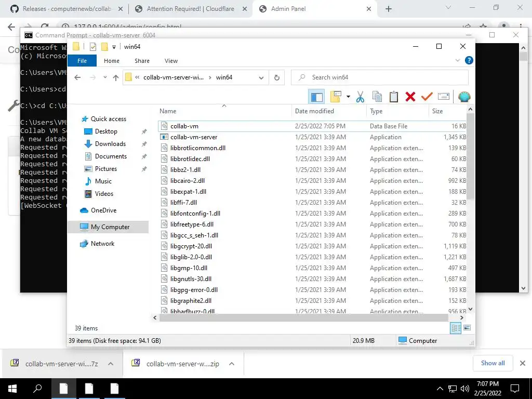This screenshot has width=532, height=399.
Task: Expand the ribbon with the chevron
Action: click(x=457, y=60)
